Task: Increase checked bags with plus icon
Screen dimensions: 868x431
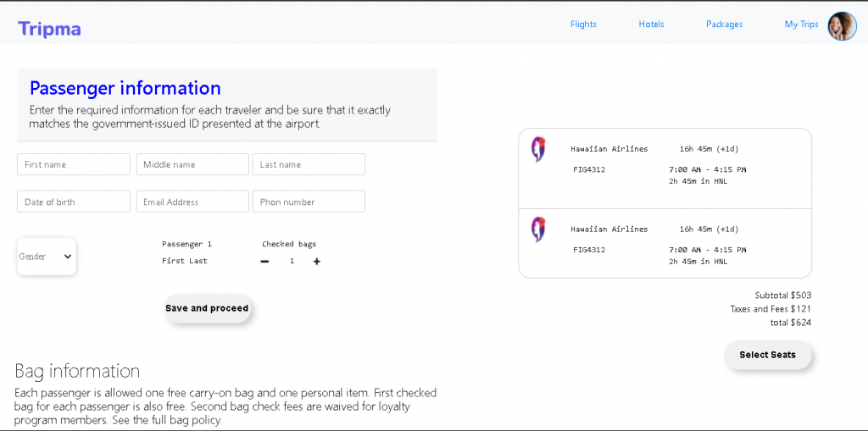Action: tap(317, 262)
